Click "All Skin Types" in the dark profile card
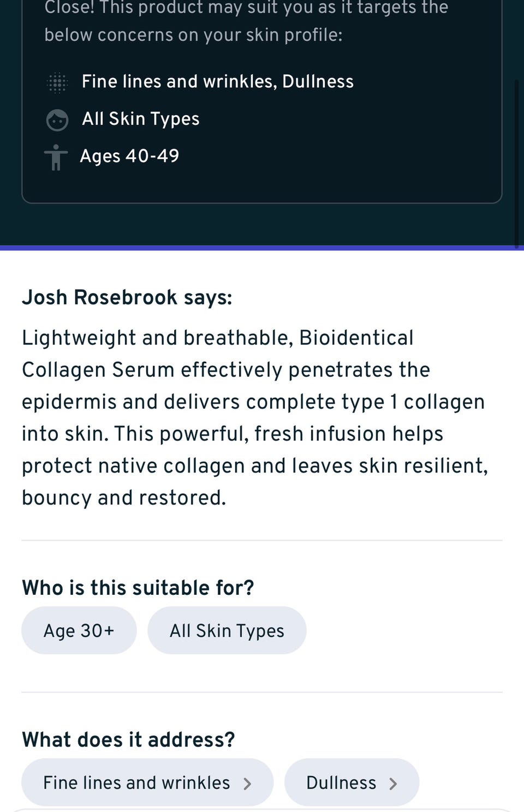Viewport: 524px width, 812px height. coord(140,118)
